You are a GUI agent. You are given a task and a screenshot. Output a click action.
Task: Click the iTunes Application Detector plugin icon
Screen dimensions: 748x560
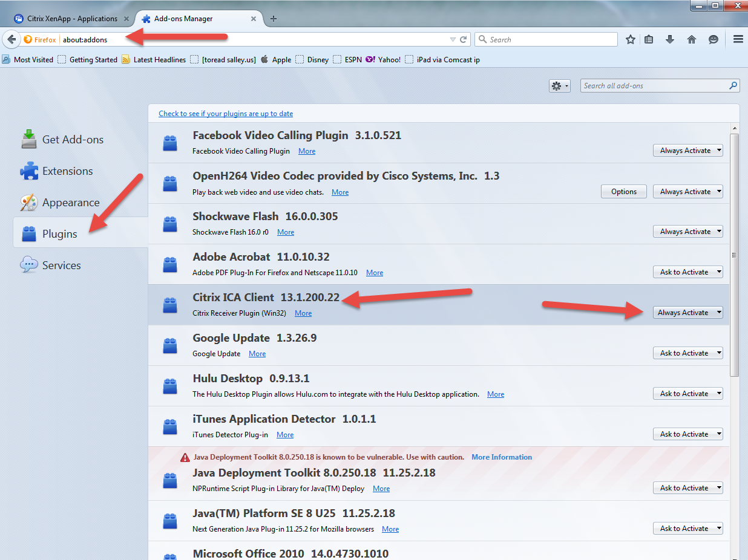[x=170, y=427]
